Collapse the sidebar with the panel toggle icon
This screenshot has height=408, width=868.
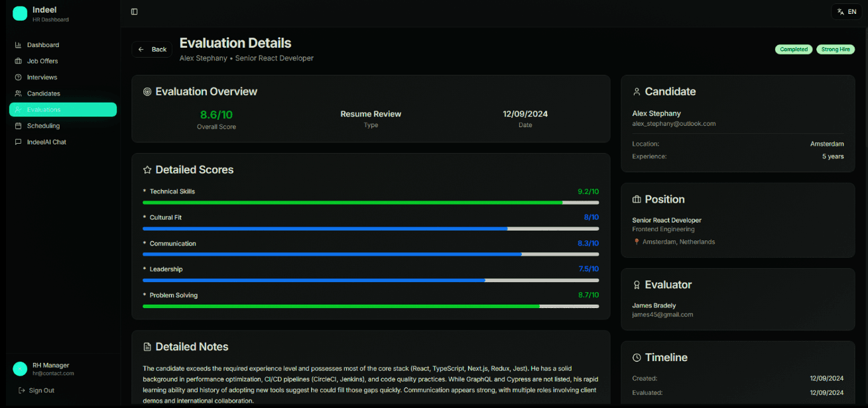click(x=134, y=11)
